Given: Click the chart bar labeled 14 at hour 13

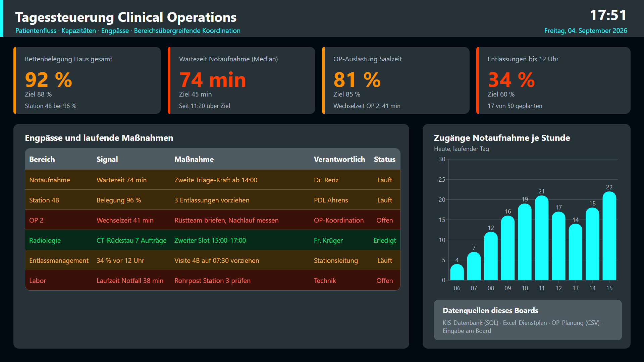Looking at the screenshot, I should coord(576,252).
